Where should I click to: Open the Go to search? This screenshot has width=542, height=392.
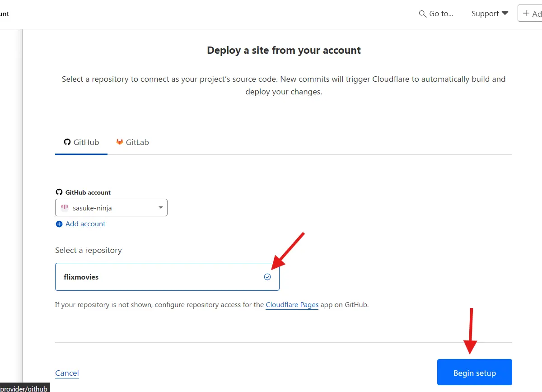pyautogui.click(x=436, y=14)
